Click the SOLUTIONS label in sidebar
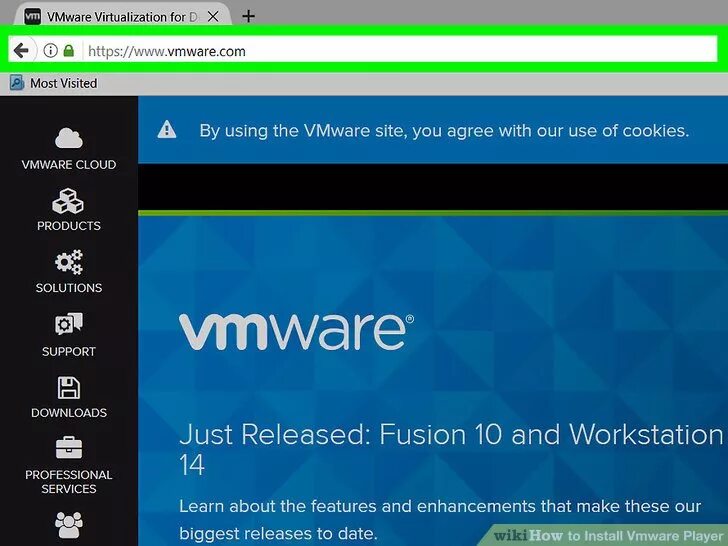728x546 pixels. coord(69,288)
